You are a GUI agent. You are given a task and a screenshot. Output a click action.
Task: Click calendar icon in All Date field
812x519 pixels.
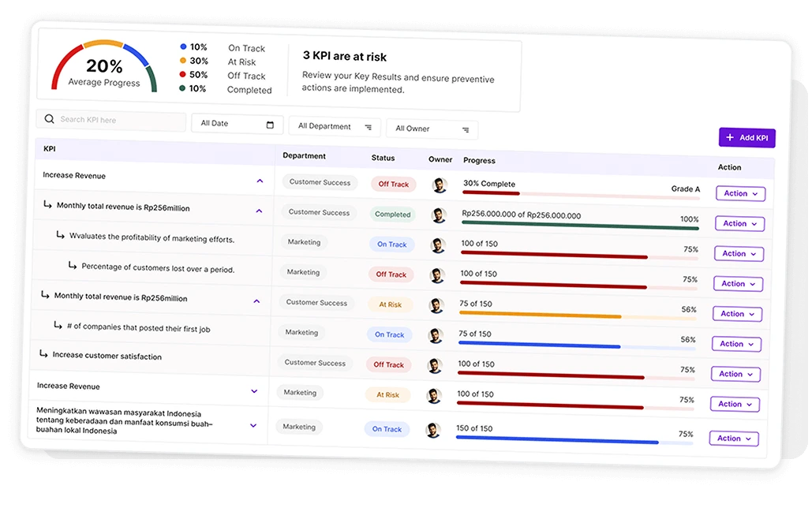[x=270, y=125]
